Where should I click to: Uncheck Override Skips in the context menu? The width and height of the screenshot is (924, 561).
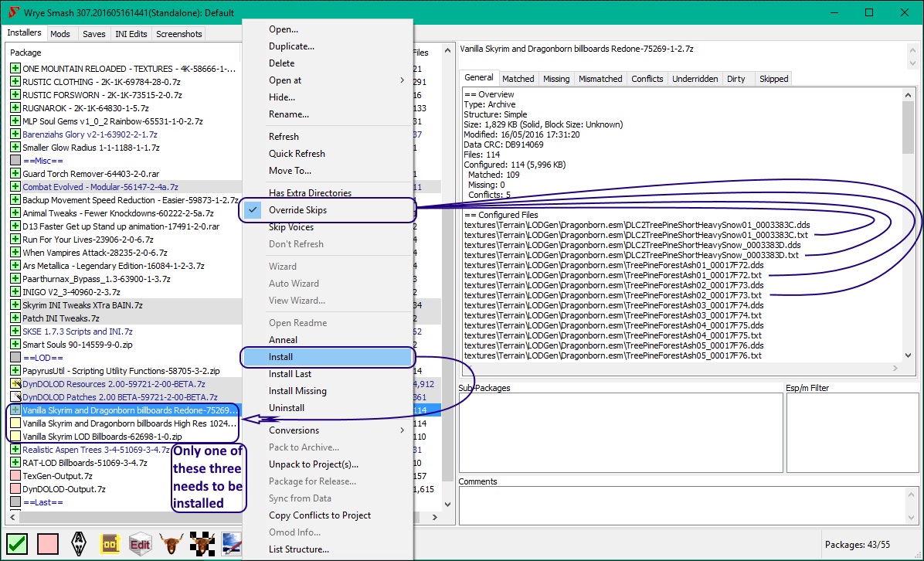tap(327, 209)
